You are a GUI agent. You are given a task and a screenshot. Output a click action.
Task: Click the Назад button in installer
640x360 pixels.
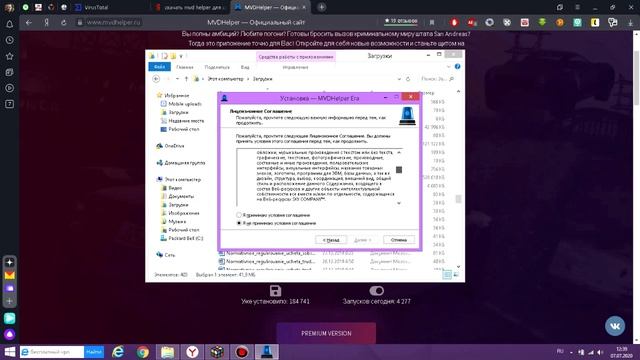coord(331,240)
